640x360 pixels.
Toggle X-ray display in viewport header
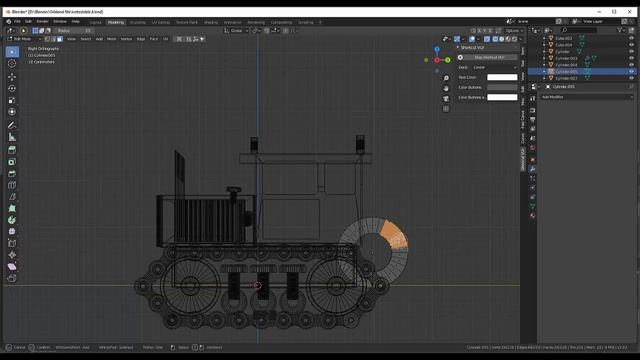click(487, 39)
